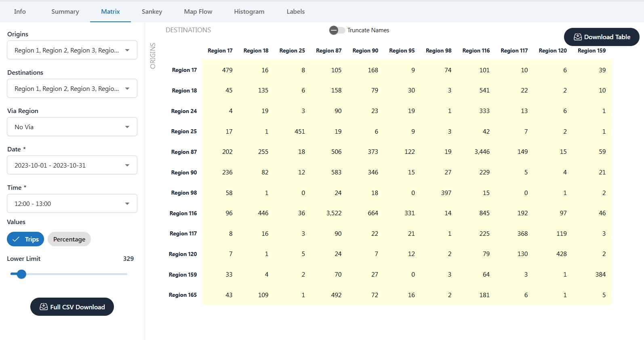
Task: Click the cell showing 384
Action: pyautogui.click(x=600, y=275)
